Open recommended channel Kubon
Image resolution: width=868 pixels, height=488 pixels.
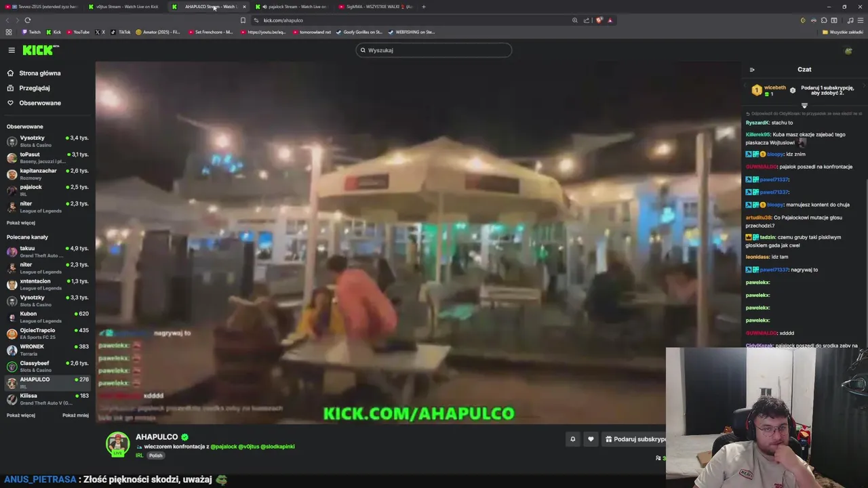click(47, 317)
